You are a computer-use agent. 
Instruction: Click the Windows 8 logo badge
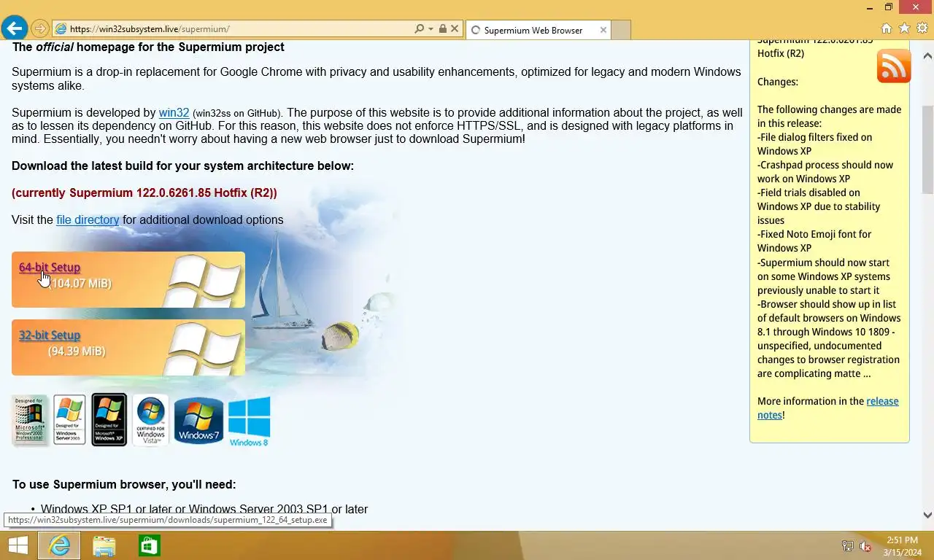pyautogui.click(x=249, y=421)
